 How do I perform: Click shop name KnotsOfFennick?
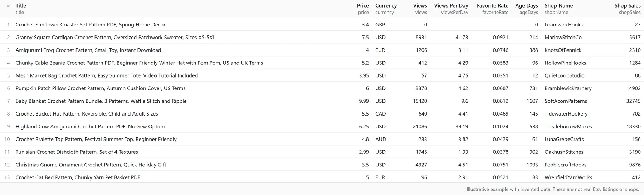563,50
